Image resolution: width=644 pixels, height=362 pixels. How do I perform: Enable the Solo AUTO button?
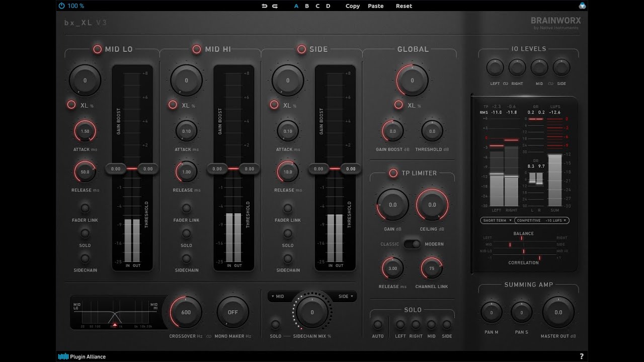(378, 324)
